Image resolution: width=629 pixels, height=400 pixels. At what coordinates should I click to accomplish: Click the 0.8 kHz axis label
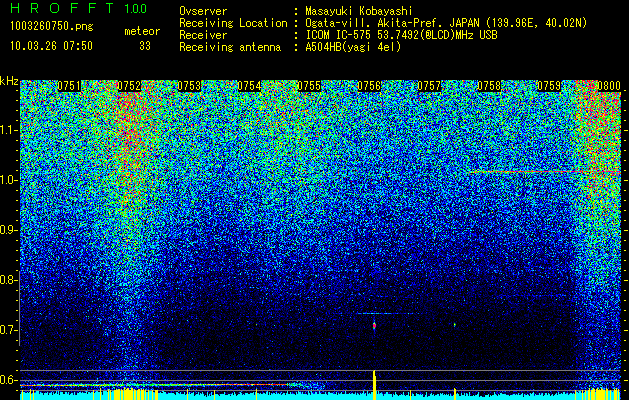click(x=8, y=280)
